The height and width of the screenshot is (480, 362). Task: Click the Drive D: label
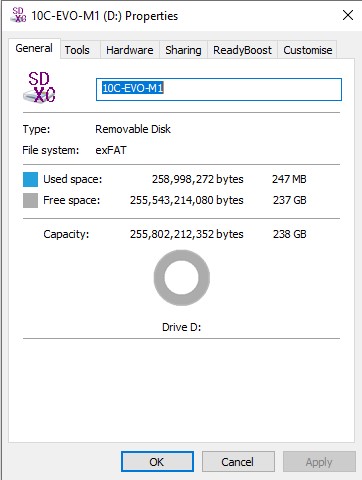[x=182, y=327]
